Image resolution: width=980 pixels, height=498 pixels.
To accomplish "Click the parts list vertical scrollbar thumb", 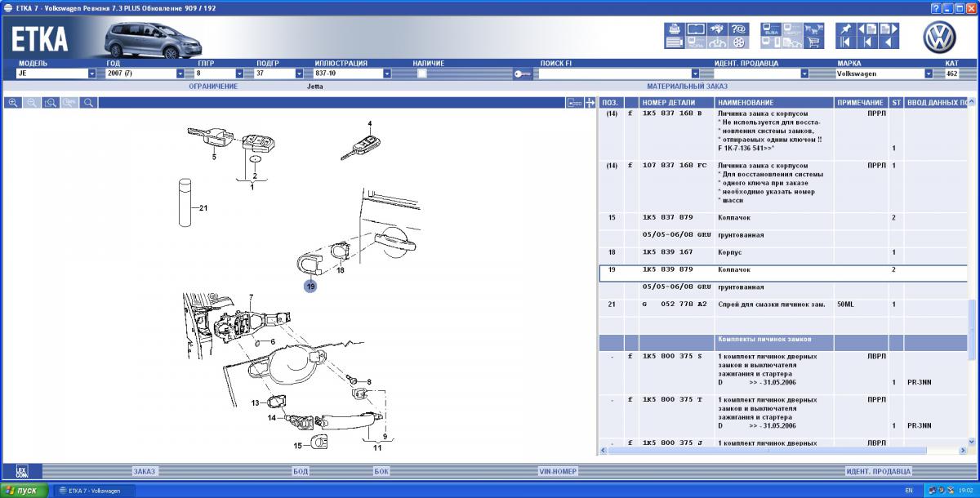I will [972, 329].
